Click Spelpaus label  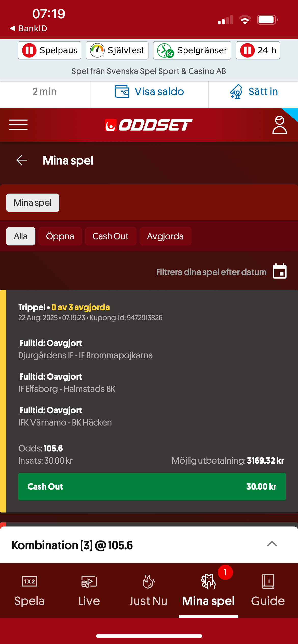59,50
